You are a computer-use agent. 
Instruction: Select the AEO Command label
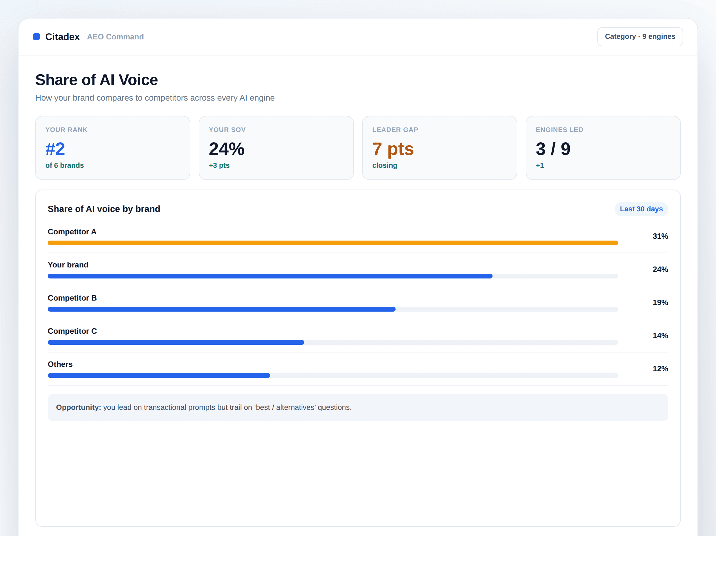point(115,37)
